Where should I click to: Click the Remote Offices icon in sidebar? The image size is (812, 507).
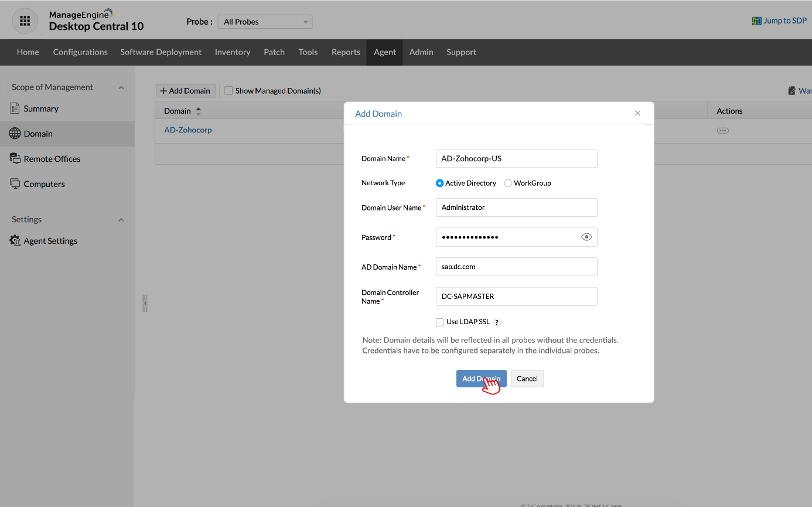click(15, 158)
